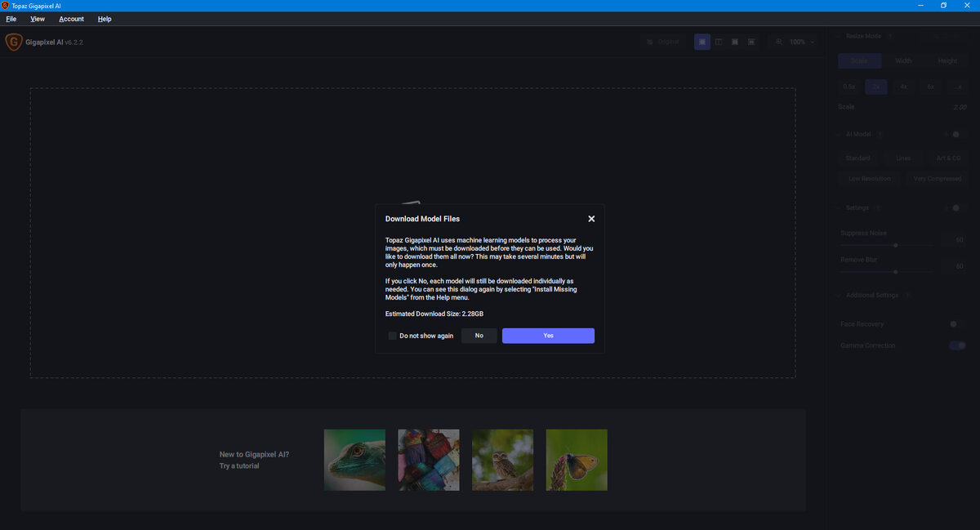
Task: Select the side-by-side view layout icon
Action: point(735,42)
